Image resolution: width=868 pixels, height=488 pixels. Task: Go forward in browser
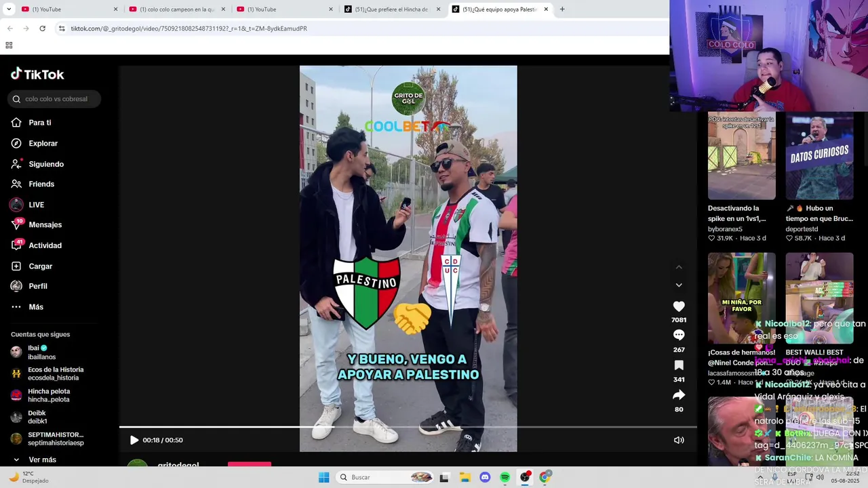[x=26, y=28]
